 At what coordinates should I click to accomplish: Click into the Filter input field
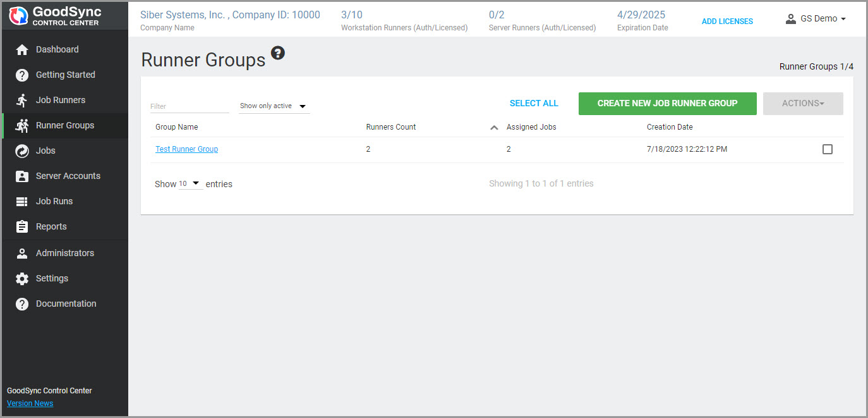point(189,106)
